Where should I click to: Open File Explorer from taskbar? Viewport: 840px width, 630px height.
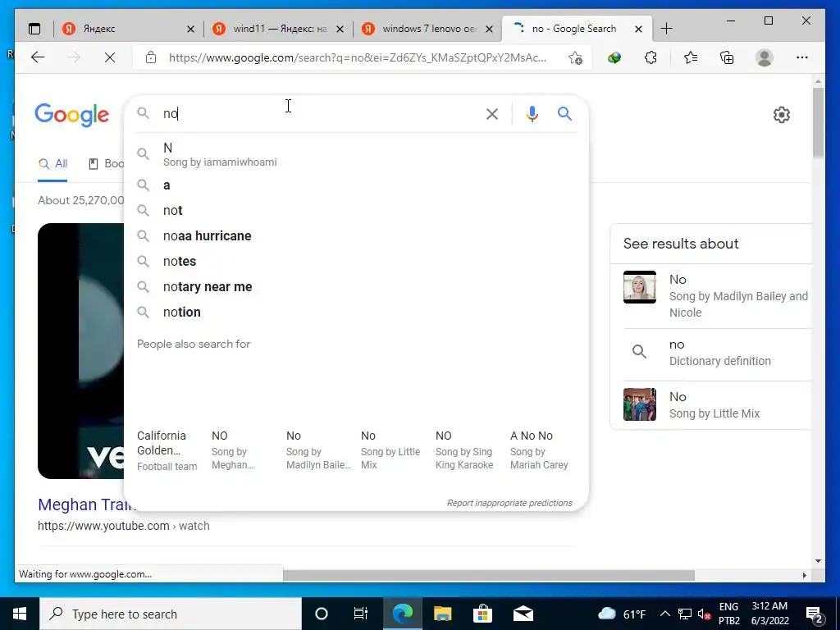point(442,614)
